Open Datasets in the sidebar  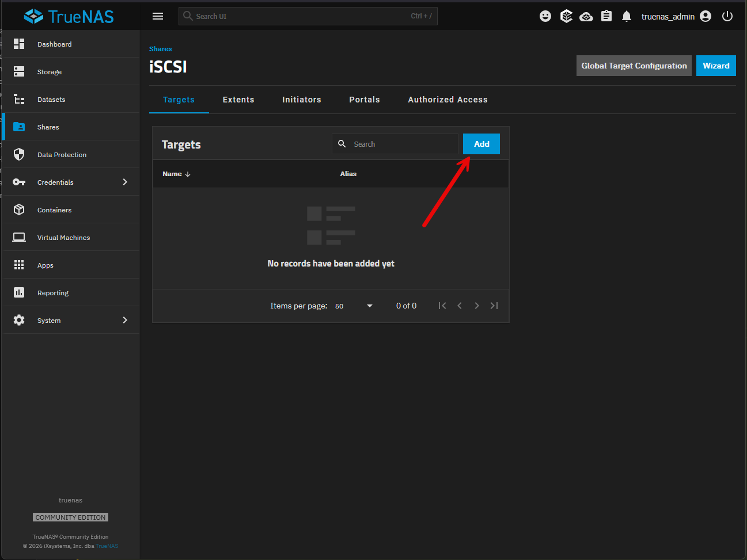click(x=71, y=99)
